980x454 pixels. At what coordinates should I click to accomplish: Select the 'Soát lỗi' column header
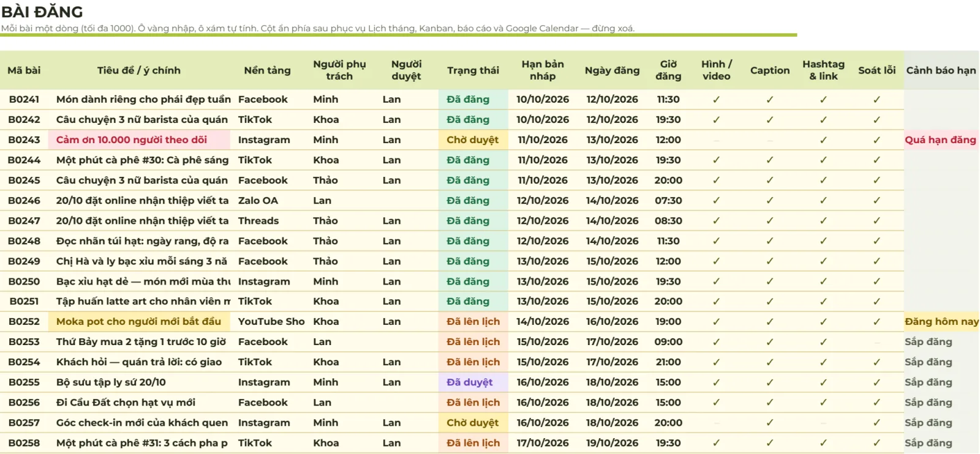point(876,70)
